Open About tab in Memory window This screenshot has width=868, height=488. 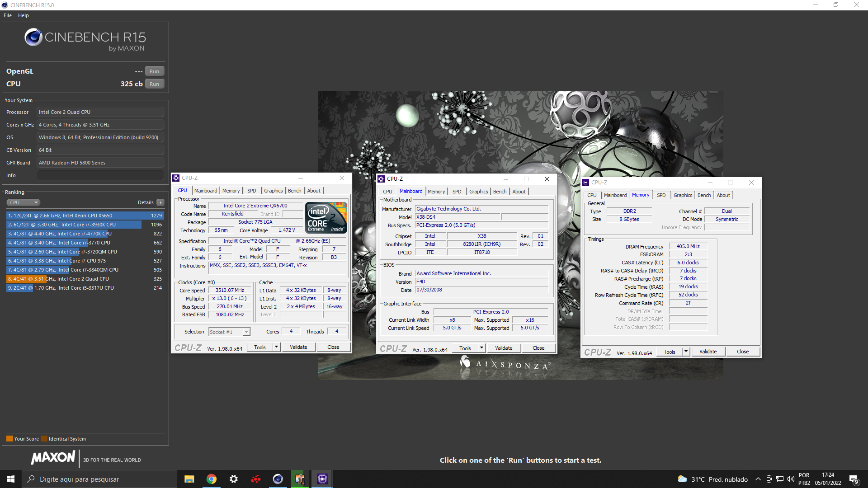723,195
